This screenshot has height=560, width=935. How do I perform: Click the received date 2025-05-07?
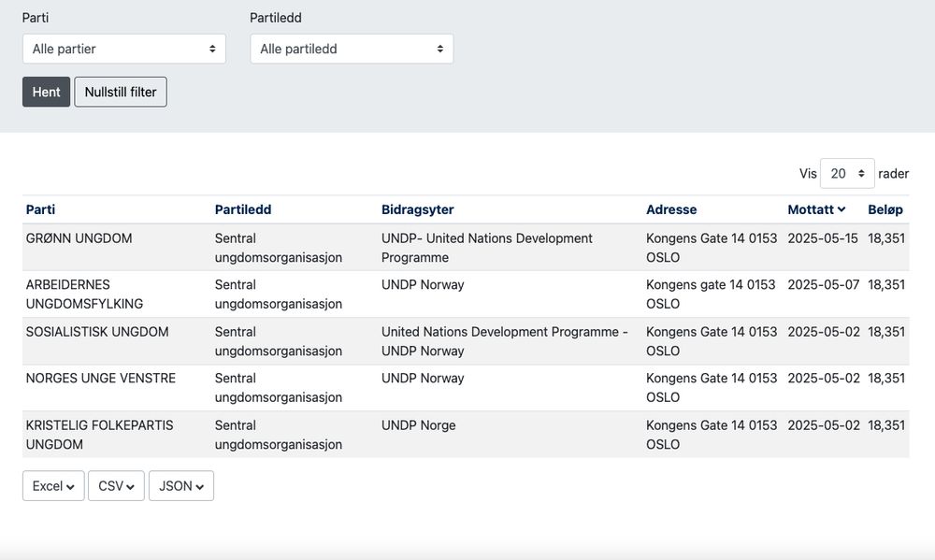point(824,285)
